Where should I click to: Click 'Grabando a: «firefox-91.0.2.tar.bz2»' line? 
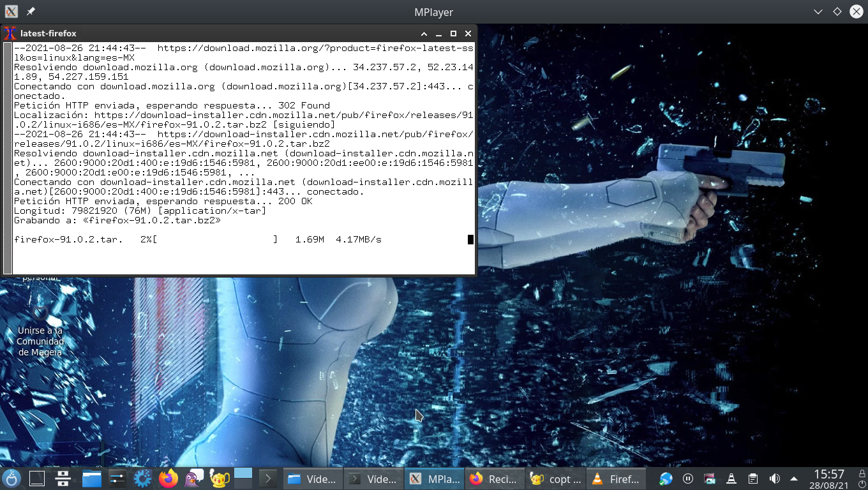click(117, 220)
